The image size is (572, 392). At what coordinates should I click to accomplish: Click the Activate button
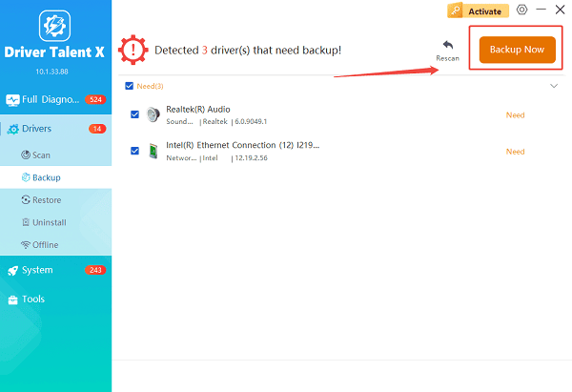pyautogui.click(x=478, y=10)
